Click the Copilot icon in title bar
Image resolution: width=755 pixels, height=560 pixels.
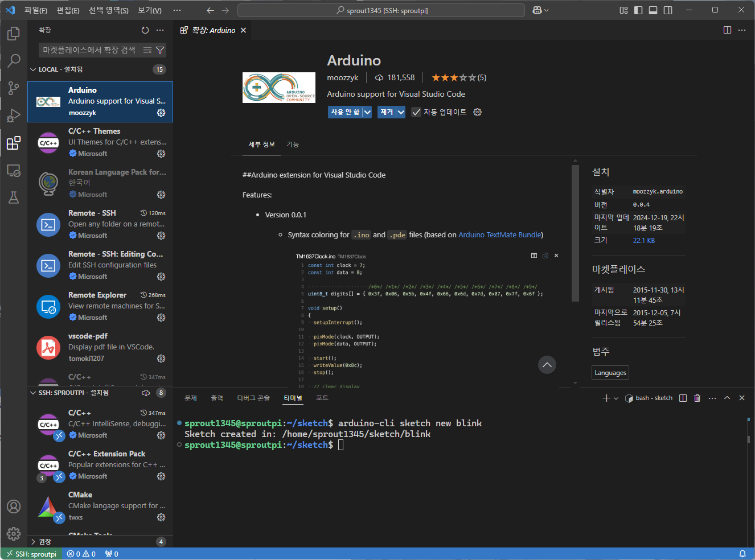[537, 10]
